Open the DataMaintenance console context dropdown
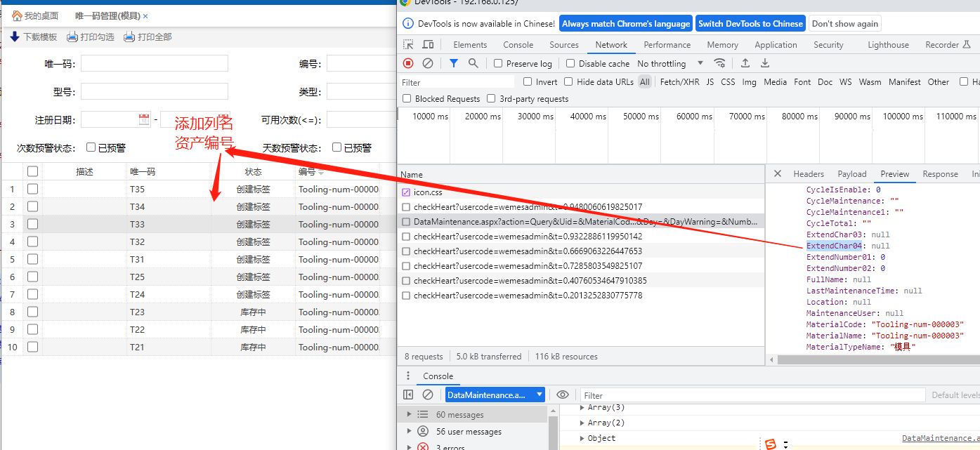 [495, 395]
